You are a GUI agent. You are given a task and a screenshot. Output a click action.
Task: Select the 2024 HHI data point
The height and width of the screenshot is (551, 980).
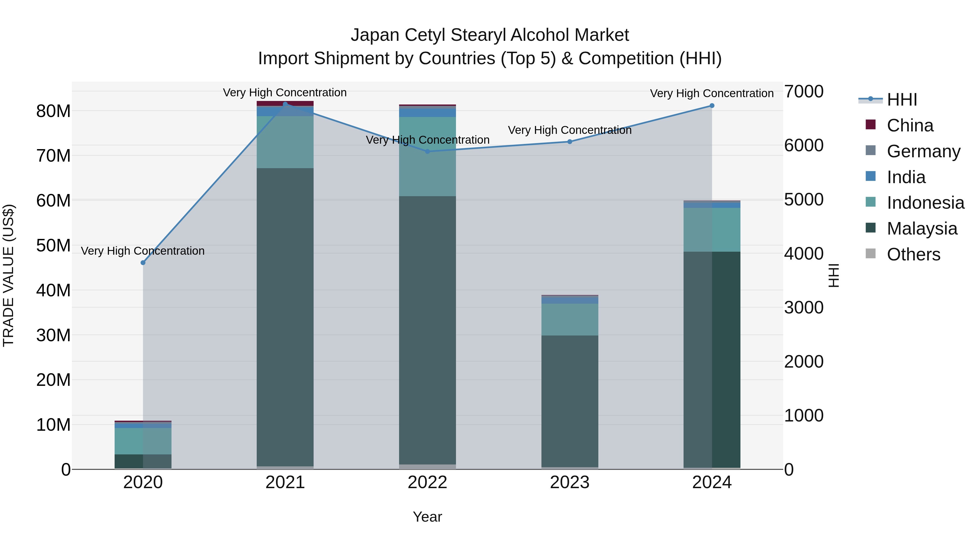(712, 106)
